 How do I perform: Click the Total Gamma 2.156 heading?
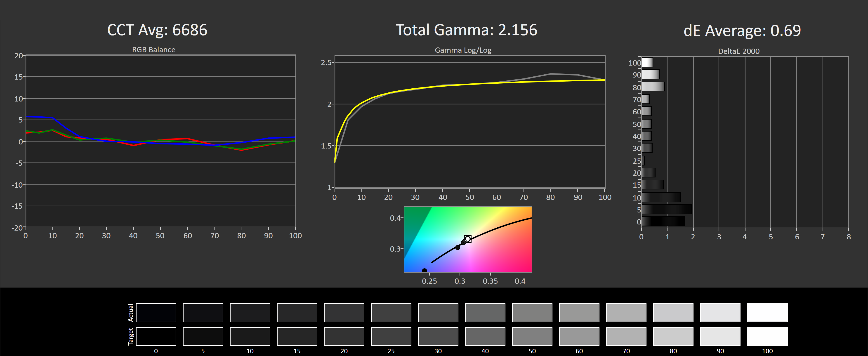(466, 30)
